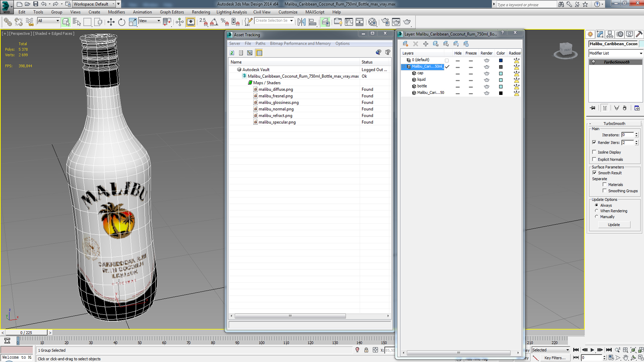Image resolution: width=644 pixels, height=362 pixels.
Task: Click the Unlink Selection tool
Action: point(18,22)
